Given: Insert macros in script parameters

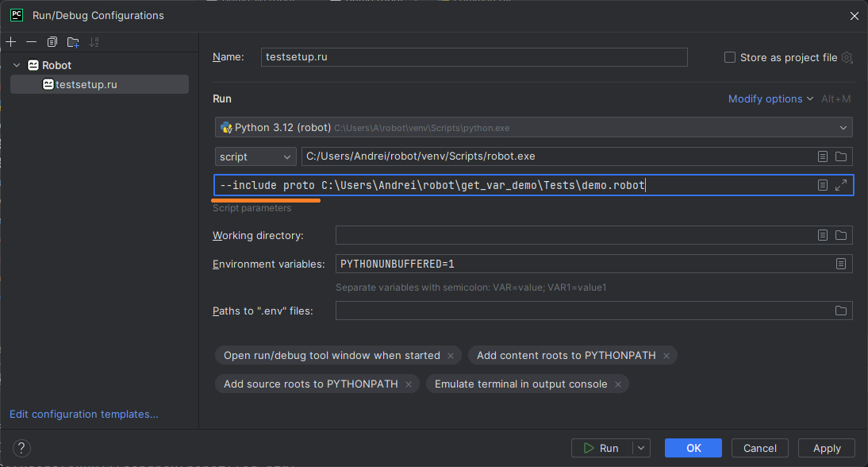Looking at the screenshot, I should point(823,185).
